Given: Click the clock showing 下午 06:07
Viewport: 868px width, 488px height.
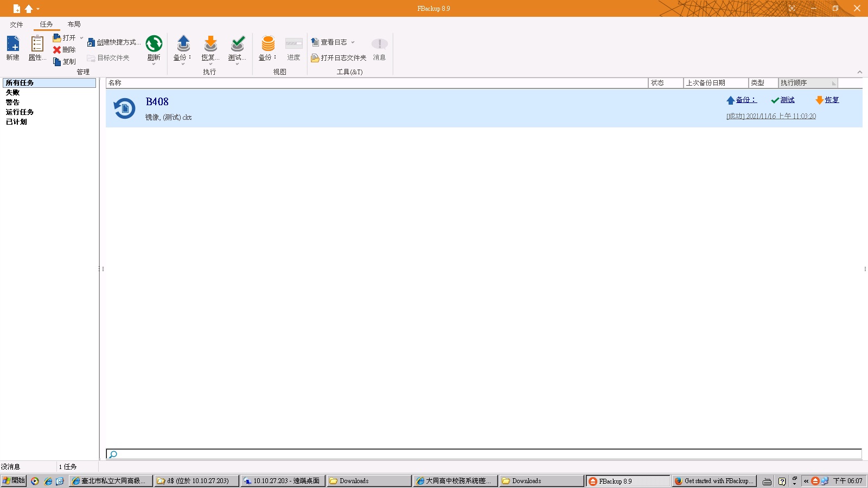Looking at the screenshot, I should [x=847, y=481].
